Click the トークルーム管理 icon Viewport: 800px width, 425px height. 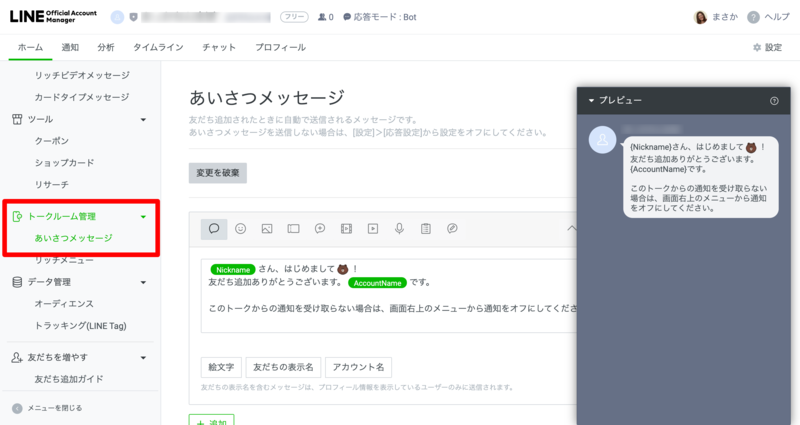(17, 216)
